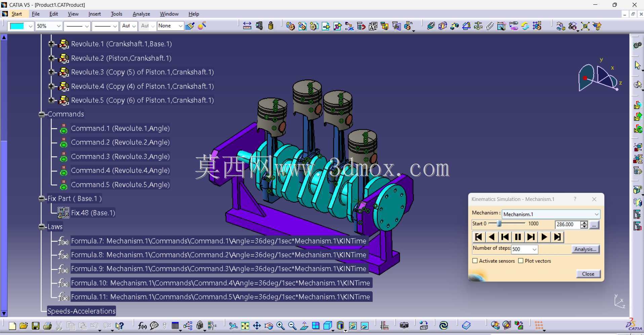Apply a Coincidence Constraint
This screenshot has width=644, height=335.
pos(431,26)
